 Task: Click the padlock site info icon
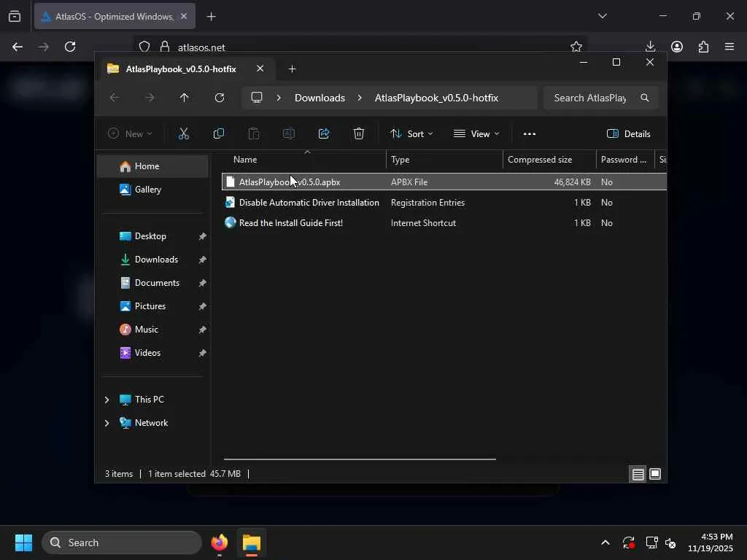(x=165, y=47)
